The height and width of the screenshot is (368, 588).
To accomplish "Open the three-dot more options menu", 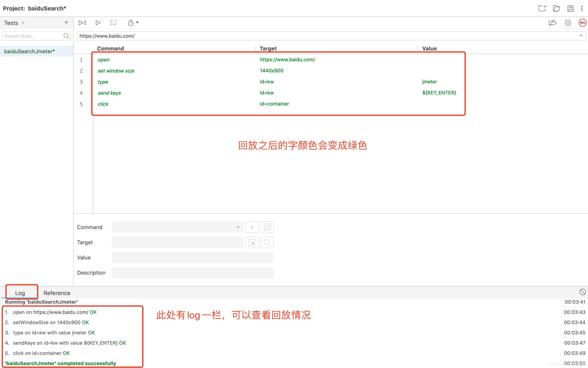I will point(582,9).
